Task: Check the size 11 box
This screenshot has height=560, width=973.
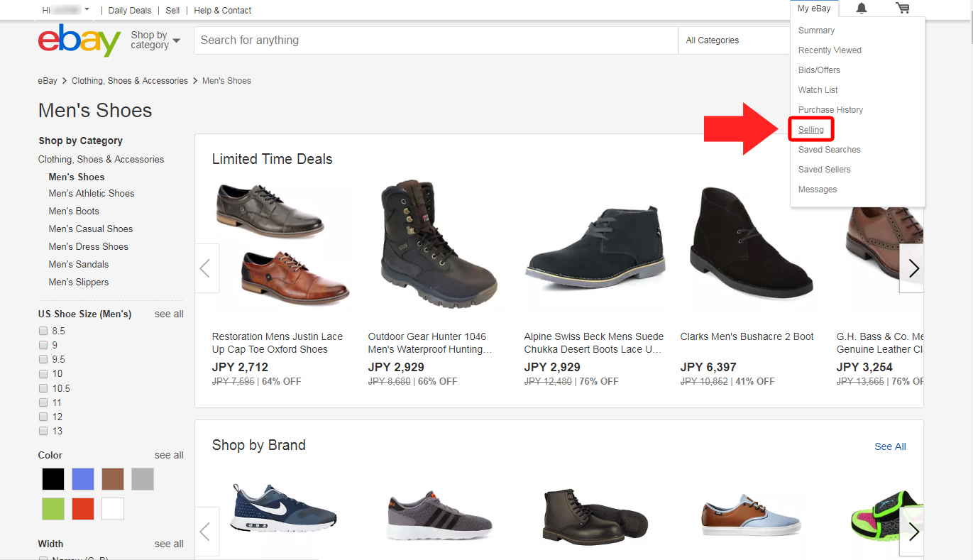Action: pos(43,402)
